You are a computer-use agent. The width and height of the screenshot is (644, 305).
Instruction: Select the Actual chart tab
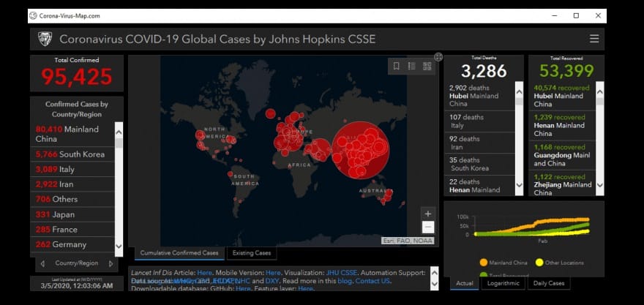click(465, 283)
